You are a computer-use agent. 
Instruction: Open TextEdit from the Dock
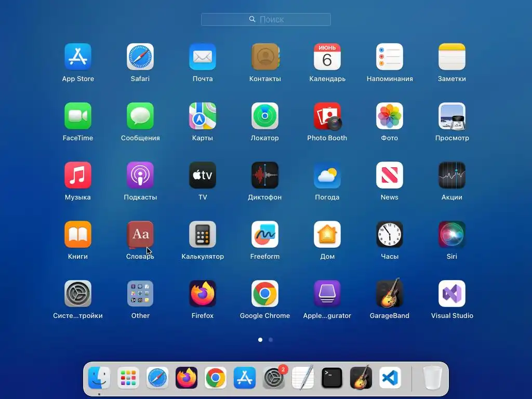(x=303, y=378)
